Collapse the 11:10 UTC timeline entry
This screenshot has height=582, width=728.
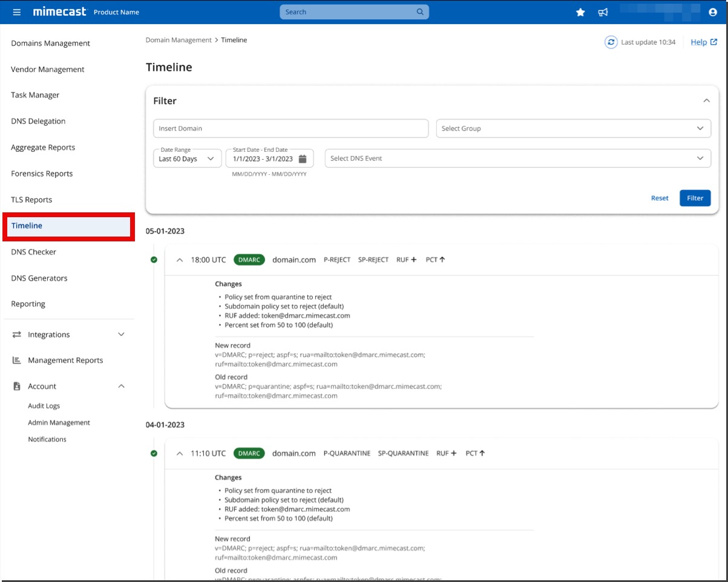180,453
